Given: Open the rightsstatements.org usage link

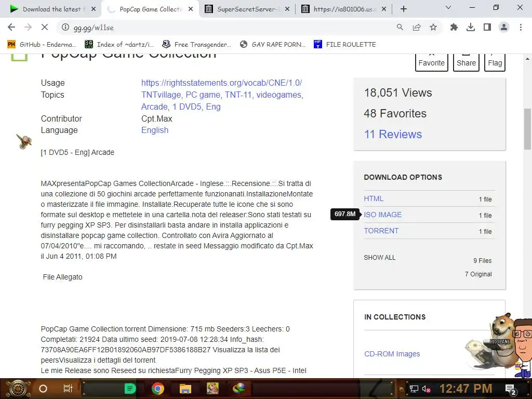Looking at the screenshot, I should (221, 83).
